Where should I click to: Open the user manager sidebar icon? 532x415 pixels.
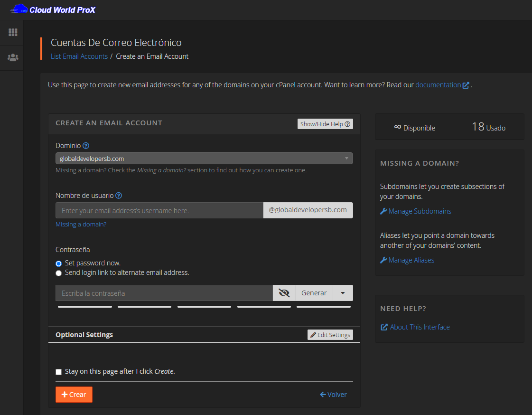[13, 58]
